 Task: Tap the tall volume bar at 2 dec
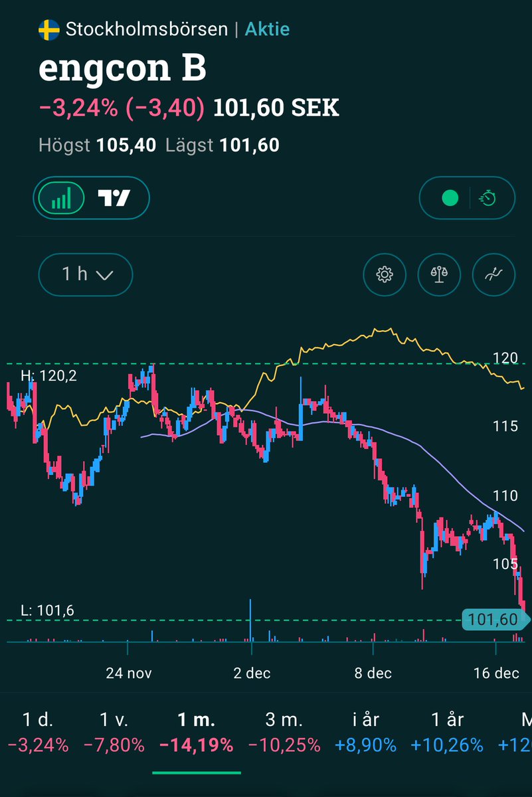pyautogui.click(x=250, y=620)
